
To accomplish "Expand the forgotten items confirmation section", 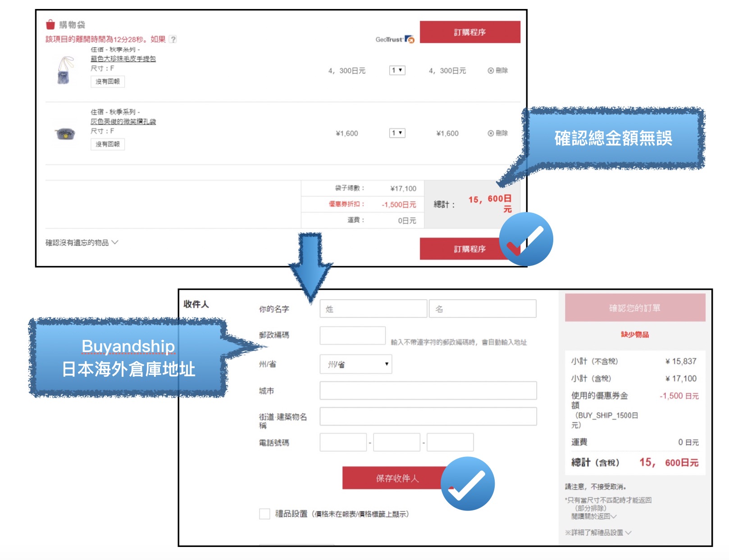I will pyautogui.click(x=82, y=243).
